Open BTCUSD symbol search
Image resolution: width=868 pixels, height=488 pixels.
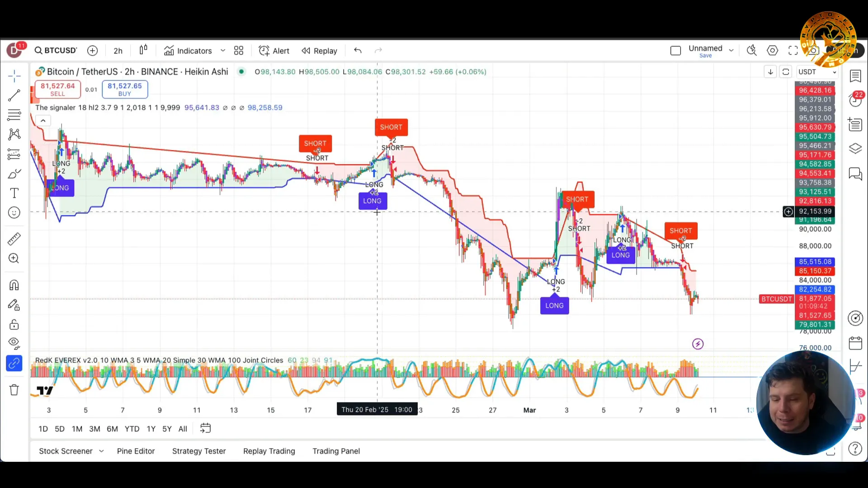tap(56, 51)
